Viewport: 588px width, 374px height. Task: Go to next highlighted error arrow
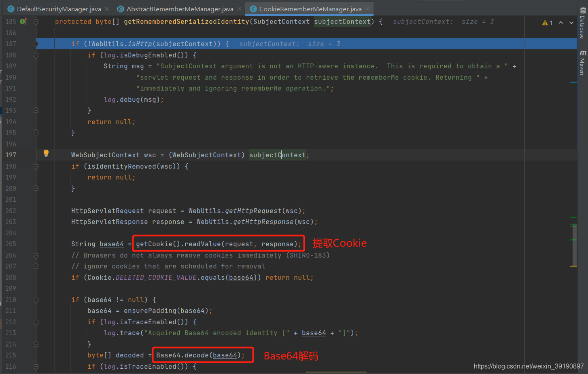point(571,23)
